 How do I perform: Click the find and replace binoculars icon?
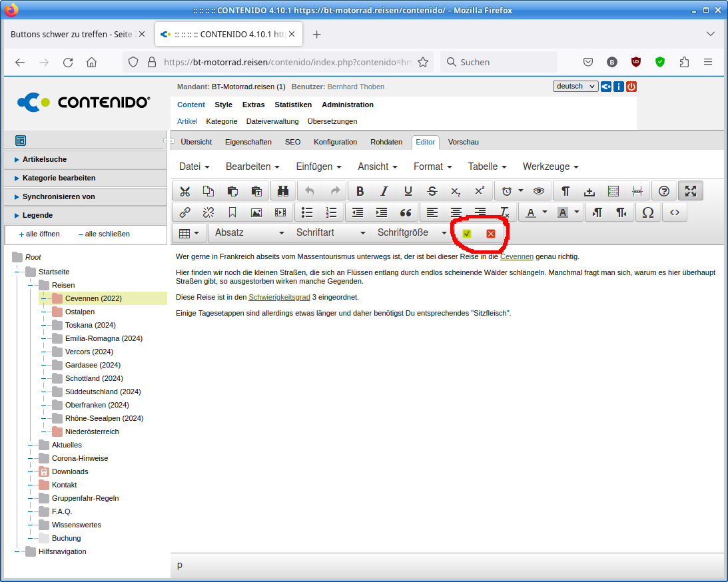[282, 191]
